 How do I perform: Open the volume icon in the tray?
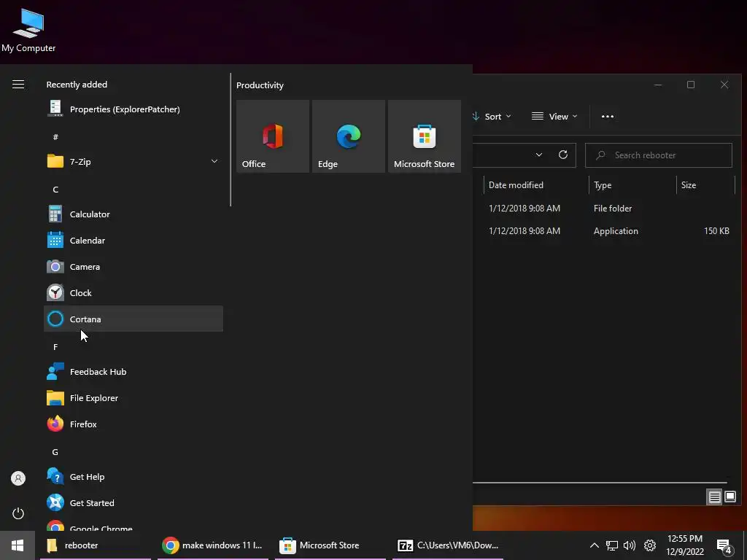click(x=630, y=545)
